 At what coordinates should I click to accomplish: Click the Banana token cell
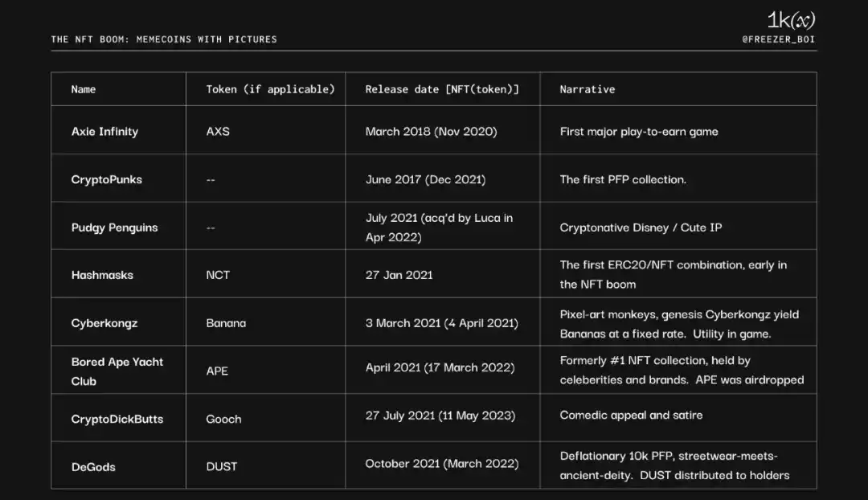point(226,323)
